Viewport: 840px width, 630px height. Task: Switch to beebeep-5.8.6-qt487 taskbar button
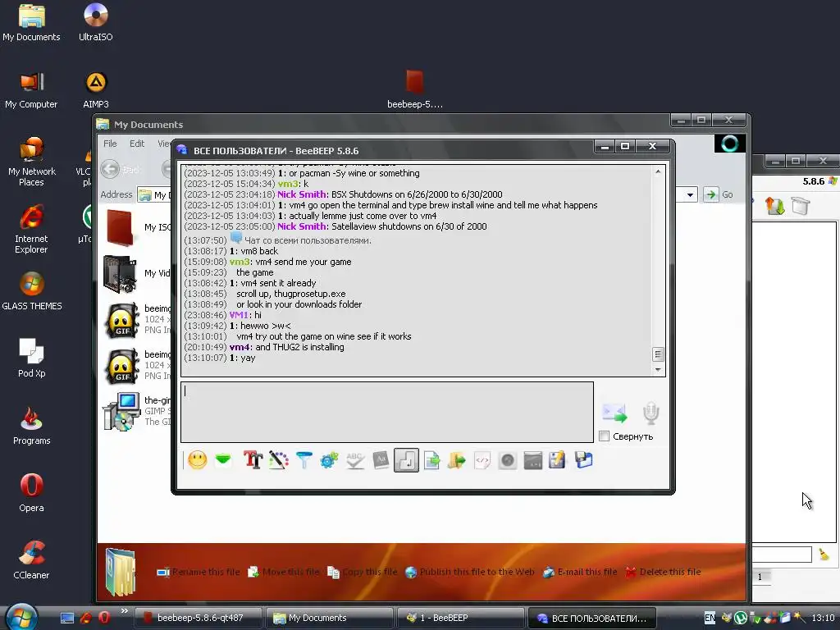pos(198,618)
